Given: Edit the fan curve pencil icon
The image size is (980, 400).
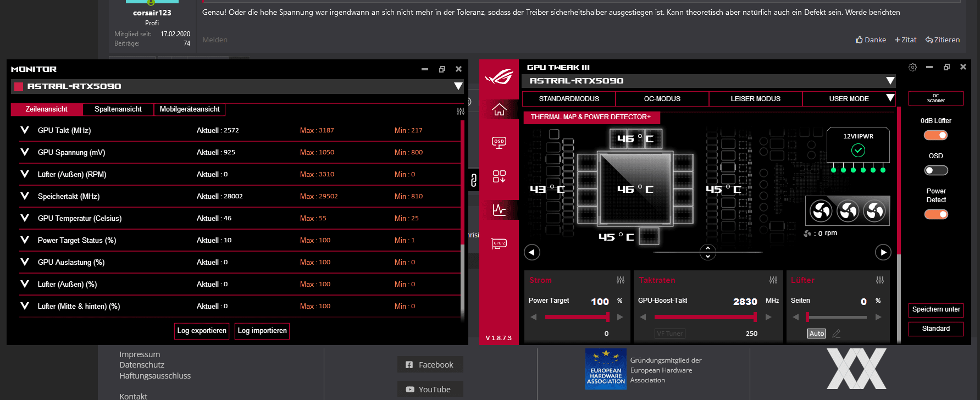Looking at the screenshot, I should click(837, 334).
